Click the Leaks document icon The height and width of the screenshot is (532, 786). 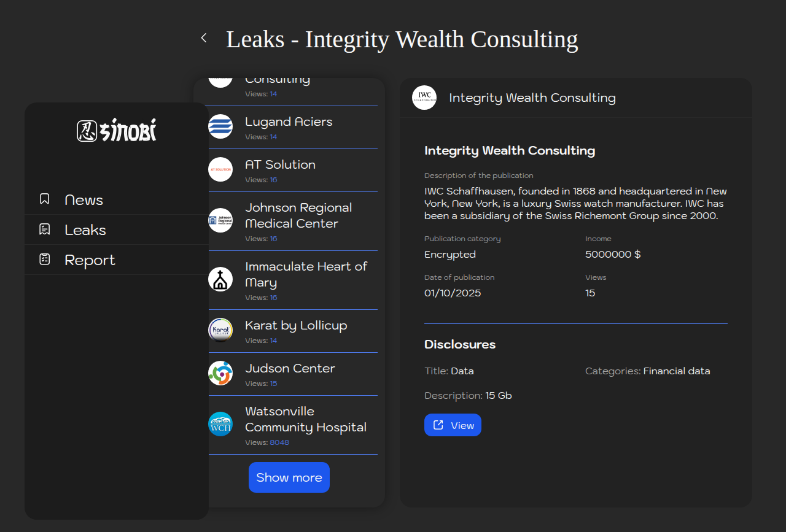coord(45,229)
